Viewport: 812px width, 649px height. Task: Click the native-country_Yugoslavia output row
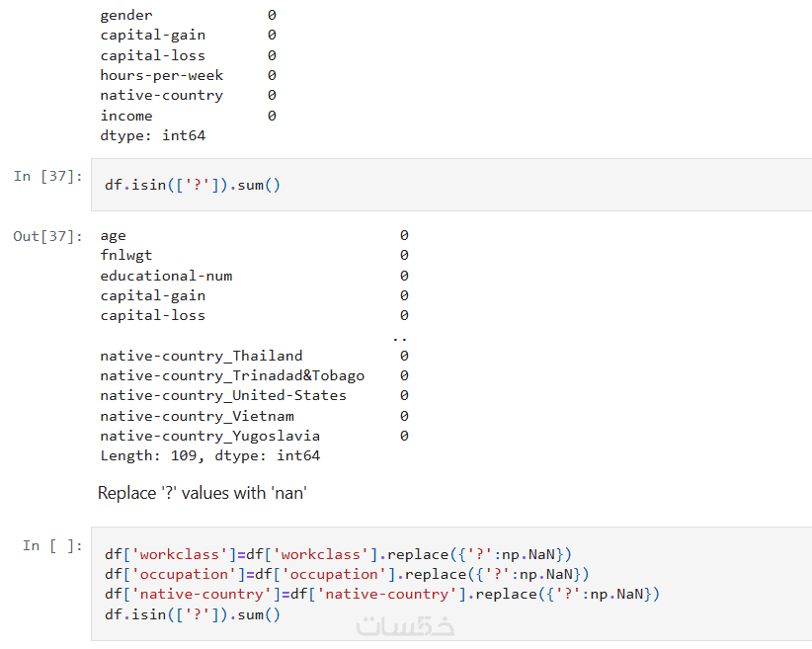[209, 436]
